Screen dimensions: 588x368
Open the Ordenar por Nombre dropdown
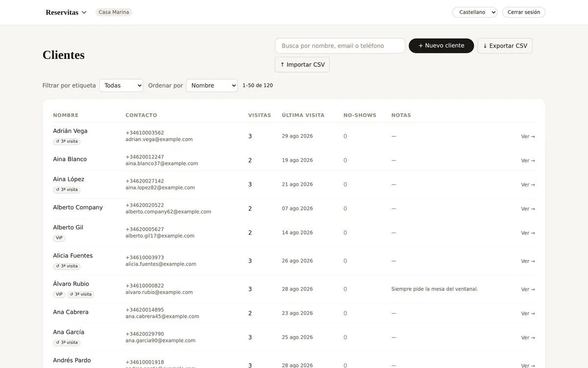pos(212,85)
